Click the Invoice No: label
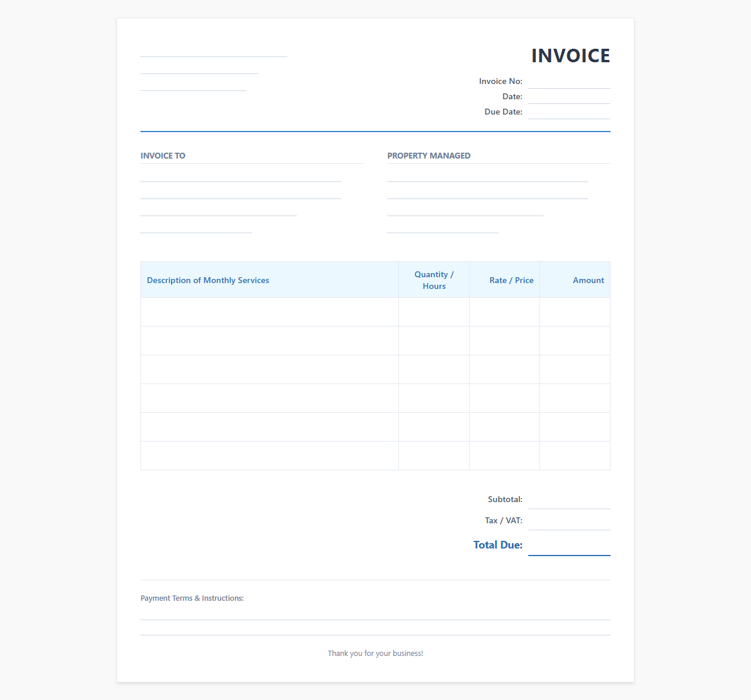 [x=501, y=82]
